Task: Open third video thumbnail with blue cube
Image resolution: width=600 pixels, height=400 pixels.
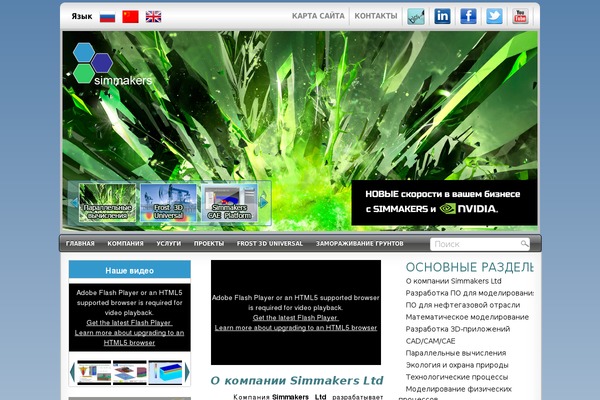Action: (165, 372)
